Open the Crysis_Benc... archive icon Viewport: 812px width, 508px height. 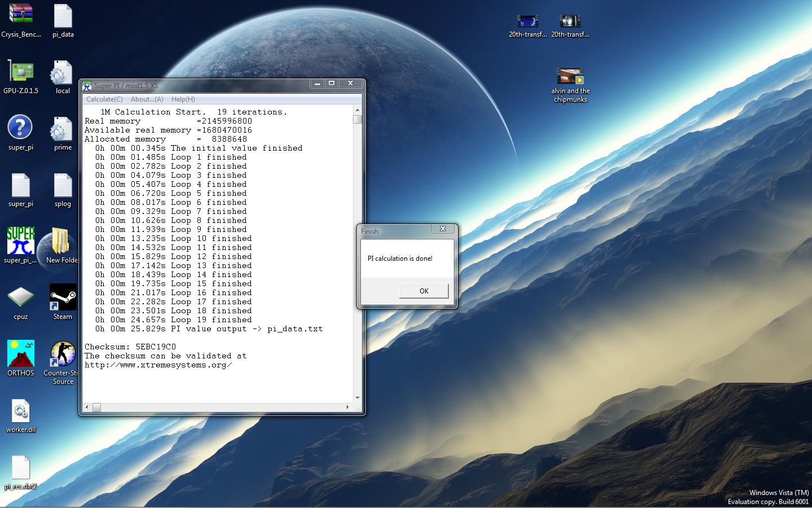(21, 20)
